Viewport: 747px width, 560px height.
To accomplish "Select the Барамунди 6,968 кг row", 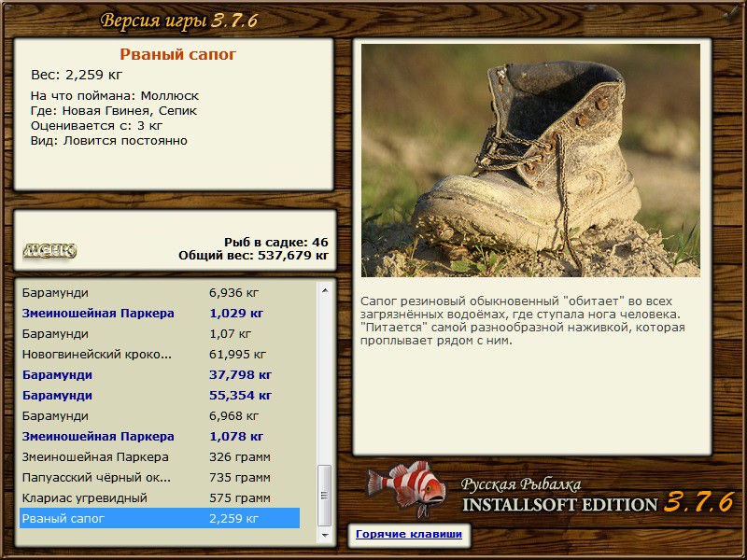I will pos(160,415).
